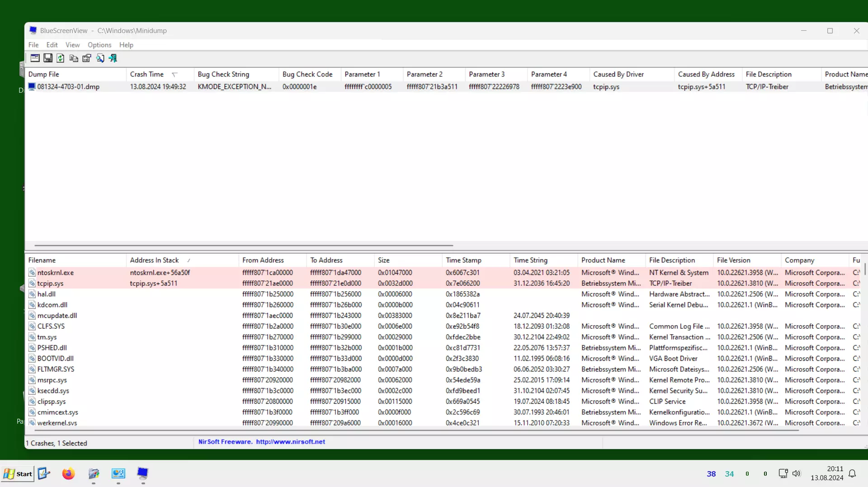The width and height of the screenshot is (868, 487).
Task: Open the File menu
Action: pos(33,45)
